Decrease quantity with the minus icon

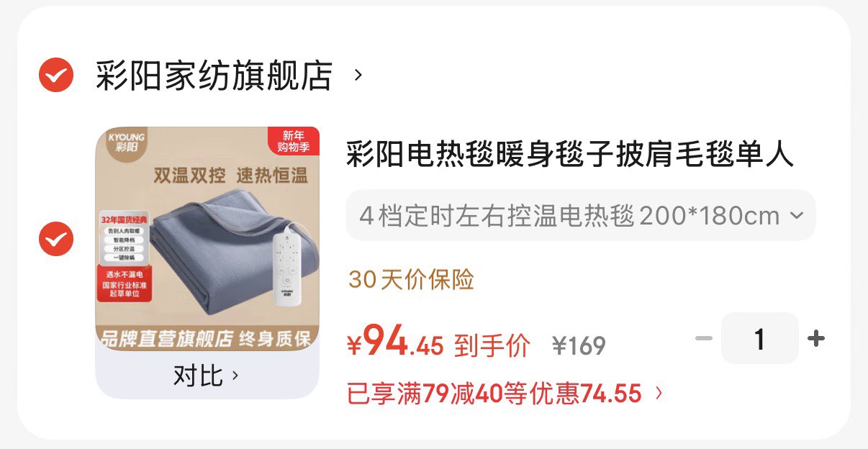coord(704,338)
